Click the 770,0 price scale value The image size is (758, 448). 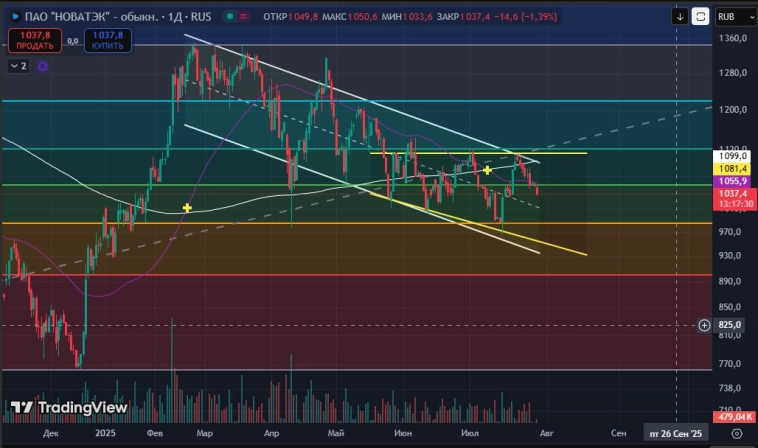click(x=729, y=364)
